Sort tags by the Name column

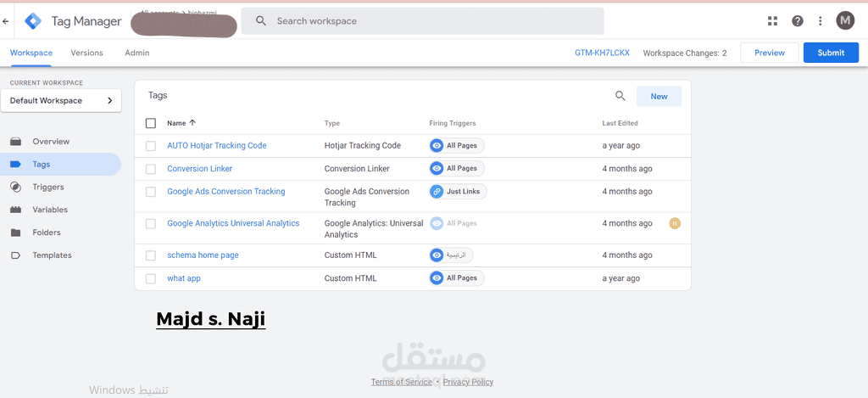pyautogui.click(x=176, y=123)
